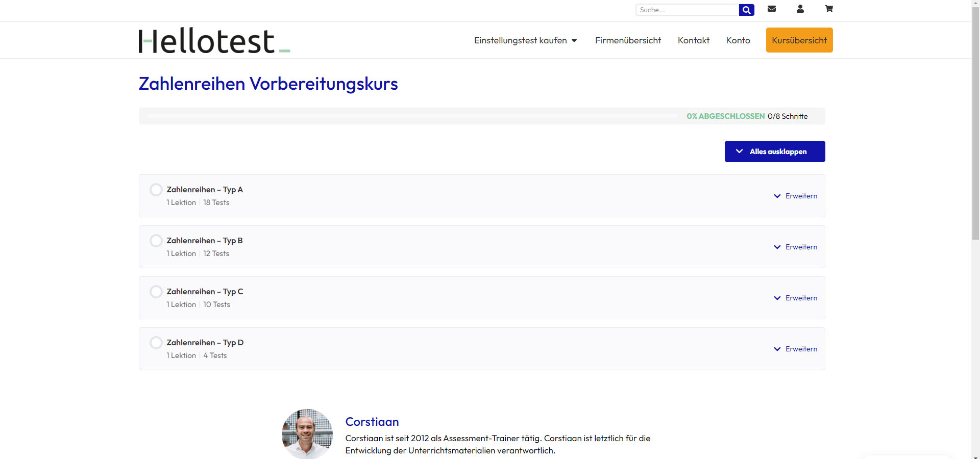Click the Hellotest logo
This screenshot has width=980, height=459.
214,41
